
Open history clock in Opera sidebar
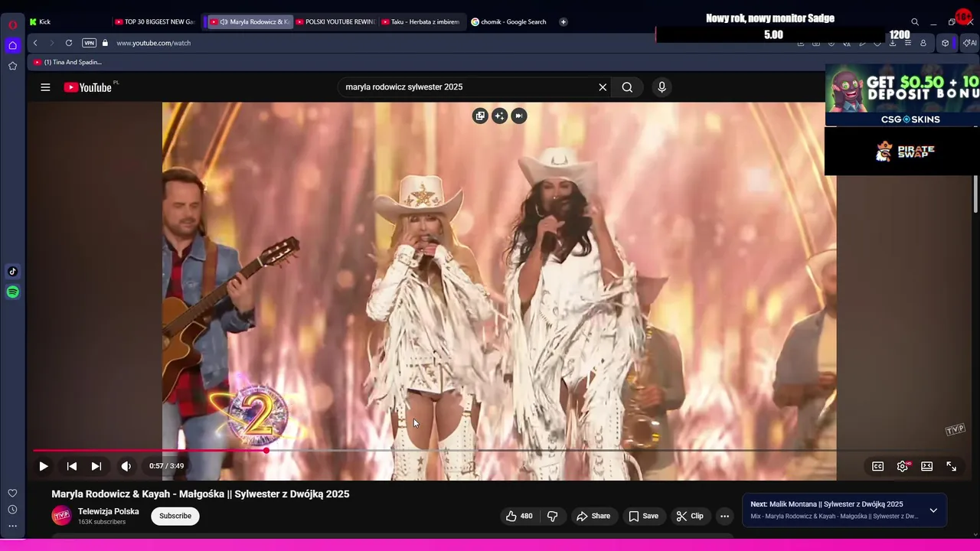pyautogui.click(x=12, y=510)
